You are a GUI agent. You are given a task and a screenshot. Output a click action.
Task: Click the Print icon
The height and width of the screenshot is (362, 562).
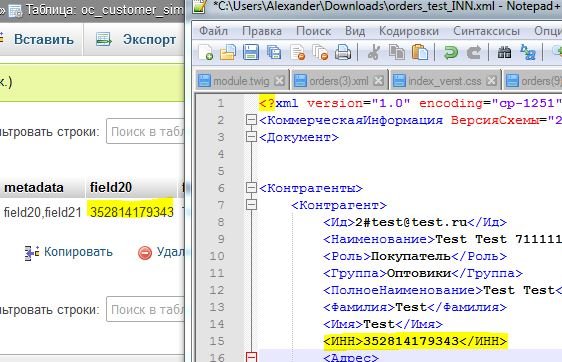(x=343, y=53)
